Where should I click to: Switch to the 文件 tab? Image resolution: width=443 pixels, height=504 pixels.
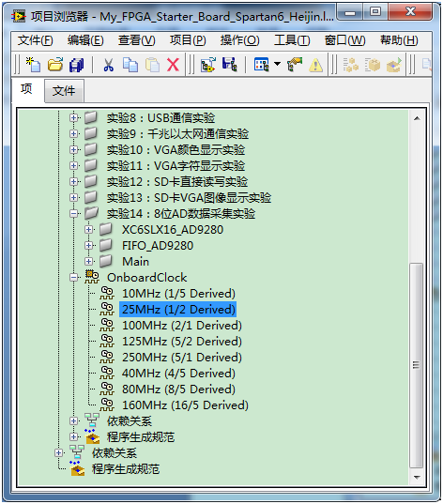64,91
